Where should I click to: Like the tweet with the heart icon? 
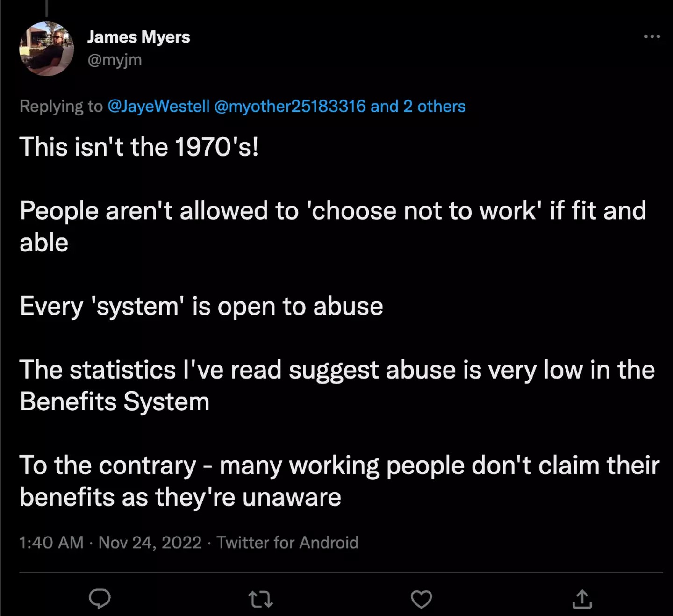[421, 599]
